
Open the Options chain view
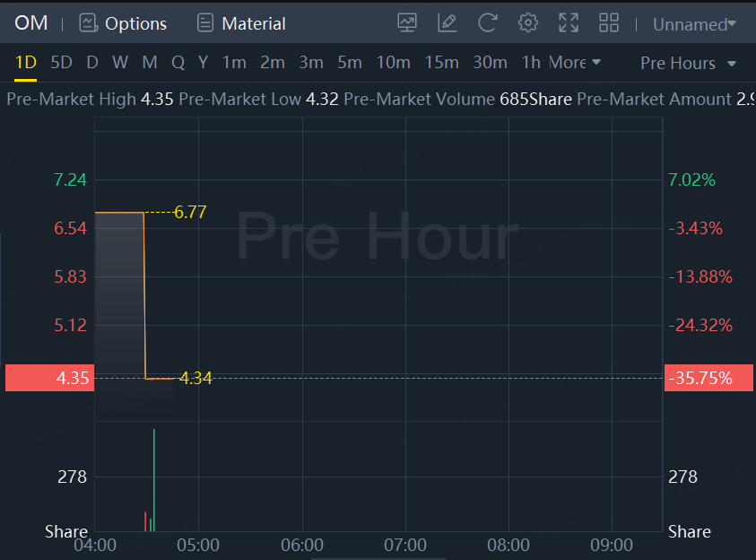135,23
